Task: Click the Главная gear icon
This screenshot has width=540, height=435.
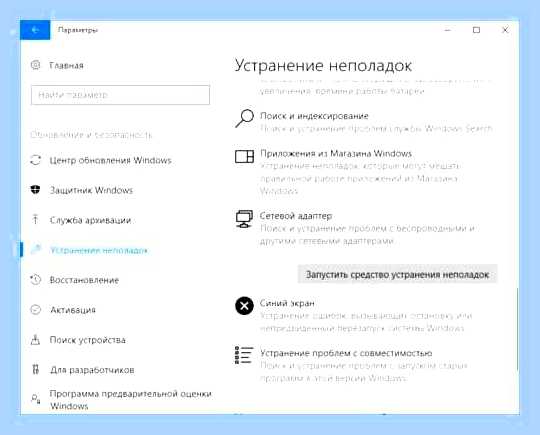Action: click(x=35, y=65)
